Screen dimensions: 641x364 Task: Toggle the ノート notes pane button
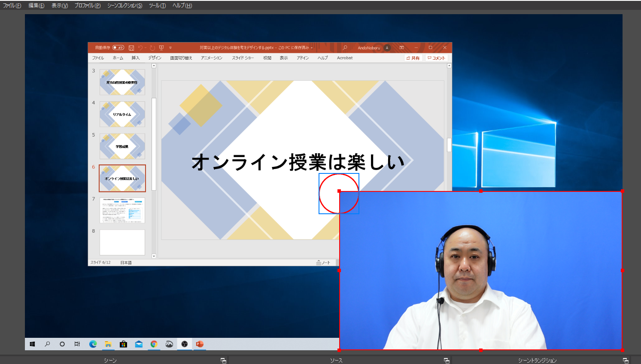[323, 263]
